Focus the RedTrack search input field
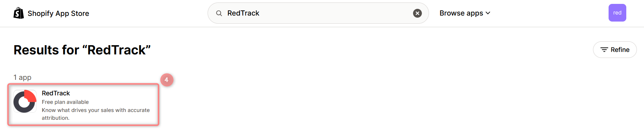644x130 pixels. [x=318, y=13]
